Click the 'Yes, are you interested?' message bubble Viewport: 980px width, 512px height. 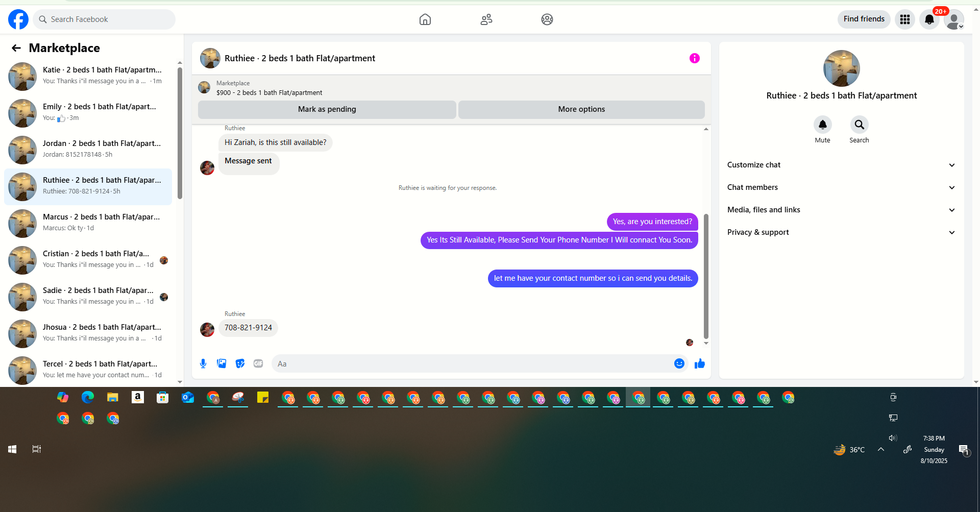(652, 222)
